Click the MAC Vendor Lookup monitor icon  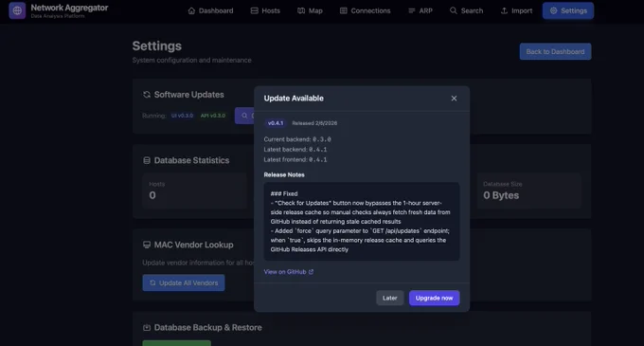point(147,245)
